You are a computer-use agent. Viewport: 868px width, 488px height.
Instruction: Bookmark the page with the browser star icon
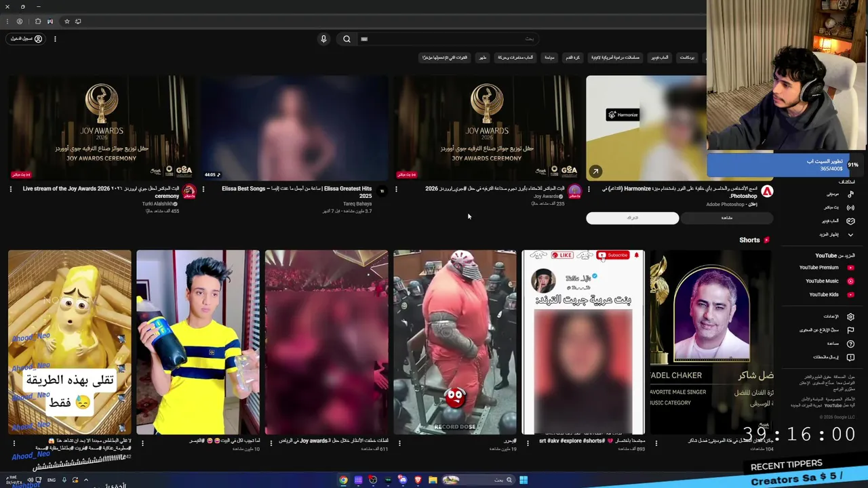click(66, 22)
